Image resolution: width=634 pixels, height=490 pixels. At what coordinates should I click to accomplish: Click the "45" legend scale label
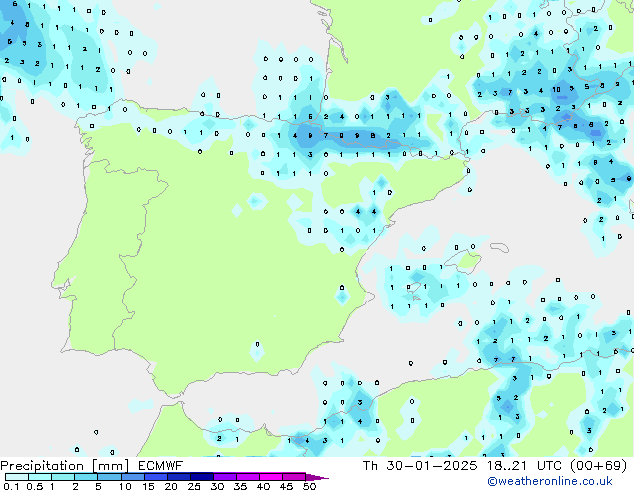pos(286,486)
